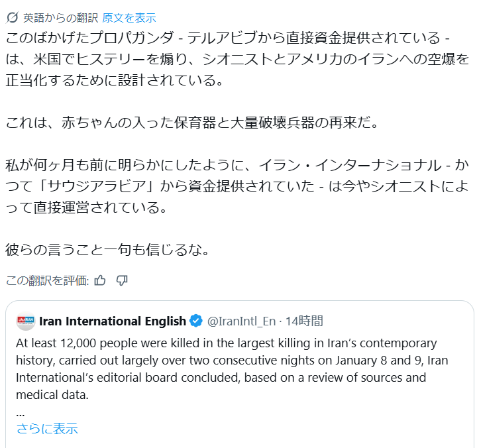
Task: Open quoted post about 12,000 people killed
Action: point(227,361)
